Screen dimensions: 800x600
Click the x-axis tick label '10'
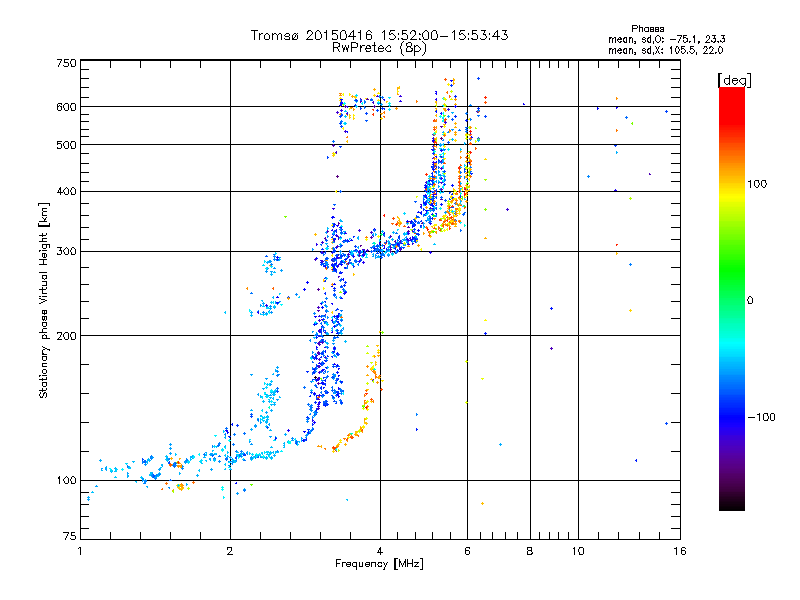pos(578,551)
